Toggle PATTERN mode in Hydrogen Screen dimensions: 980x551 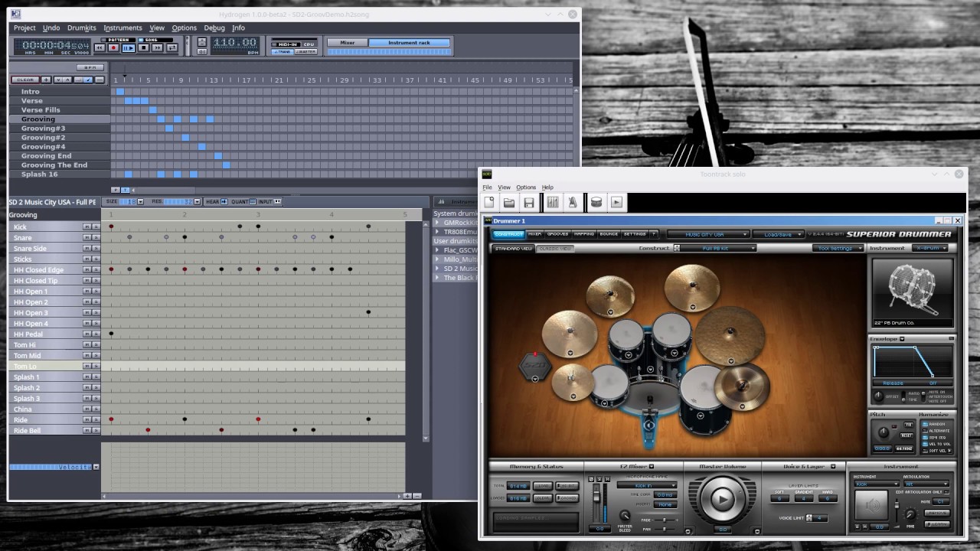pyautogui.click(x=117, y=40)
